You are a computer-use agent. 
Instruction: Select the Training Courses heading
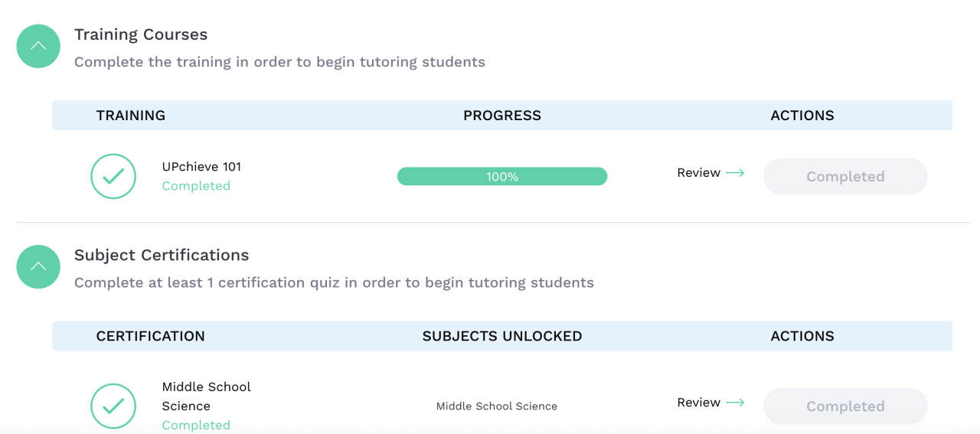(141, 34)
